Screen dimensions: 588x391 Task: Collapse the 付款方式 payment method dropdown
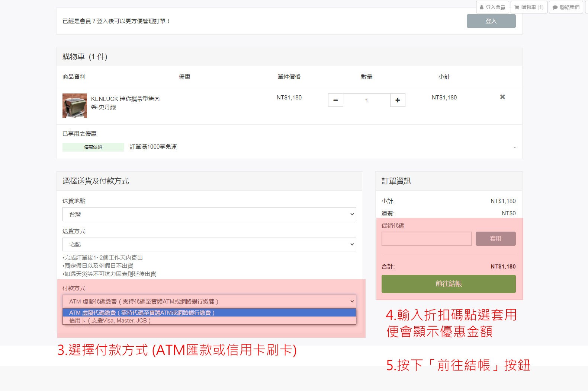point(209,302)
